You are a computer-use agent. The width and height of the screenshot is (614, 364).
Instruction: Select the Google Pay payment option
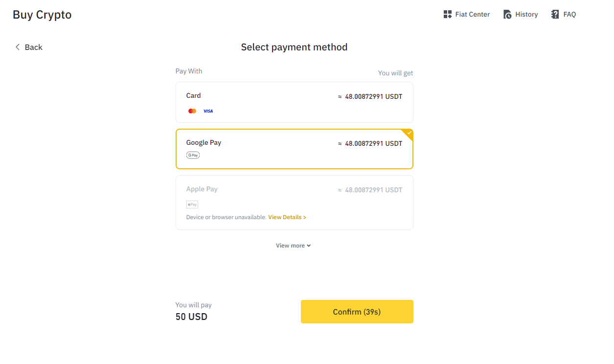[294, 149]
